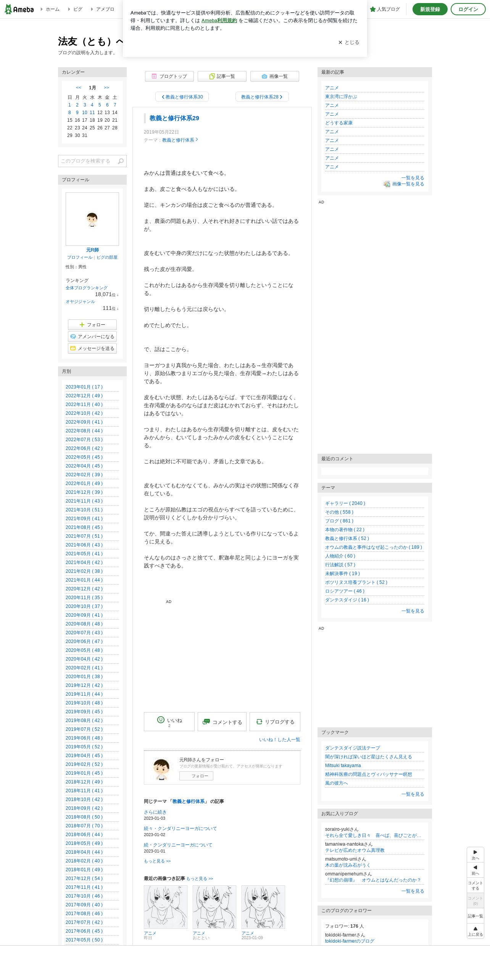Open theme 本物の著作物 (22)
490x980 pixels.
pos(345,530)
